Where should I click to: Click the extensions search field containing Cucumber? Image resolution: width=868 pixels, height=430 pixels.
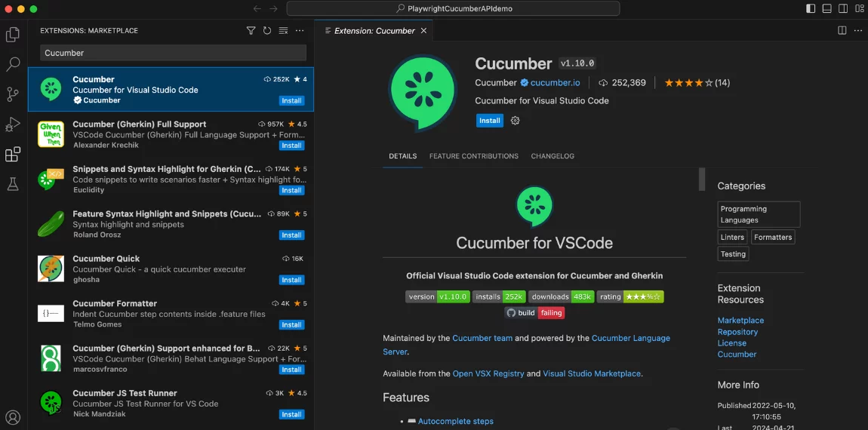click(x=173, y=53)
